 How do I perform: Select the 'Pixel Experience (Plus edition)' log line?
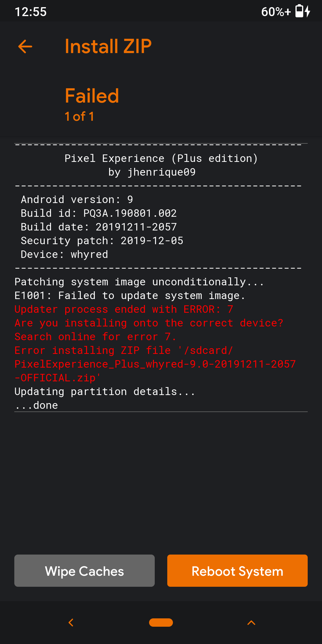pyautogui.click(x=161, y=158)
